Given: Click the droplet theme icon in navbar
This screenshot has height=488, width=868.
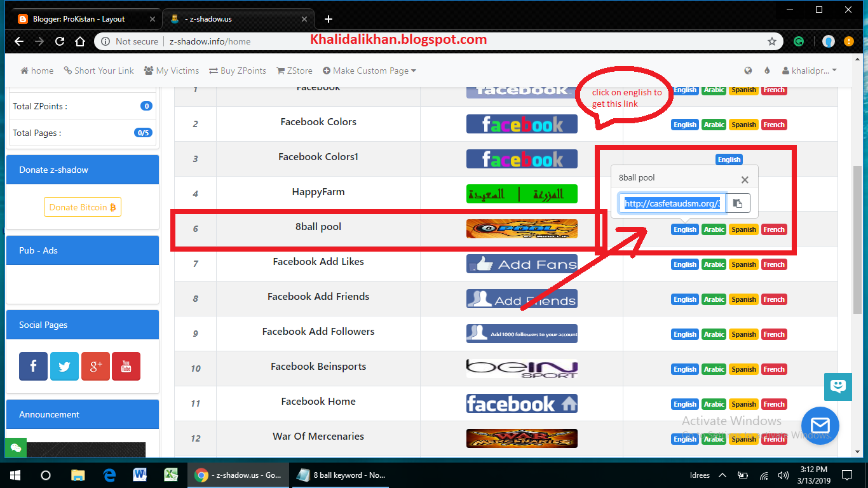Looking at the screenshot, I should [767, 71].
